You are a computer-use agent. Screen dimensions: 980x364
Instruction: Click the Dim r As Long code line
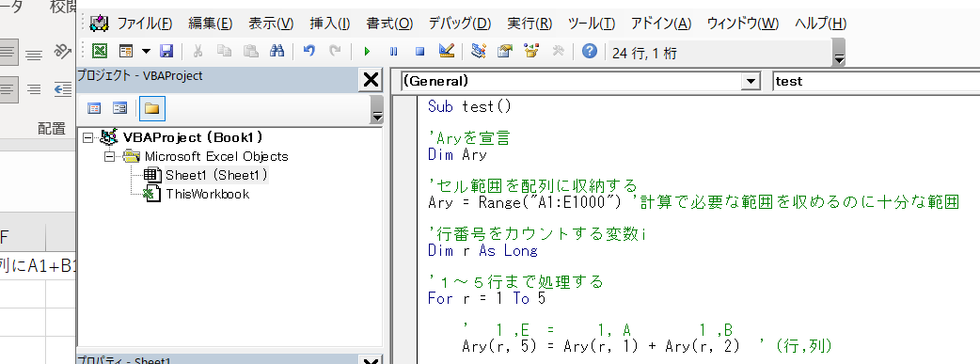[482, 251]
